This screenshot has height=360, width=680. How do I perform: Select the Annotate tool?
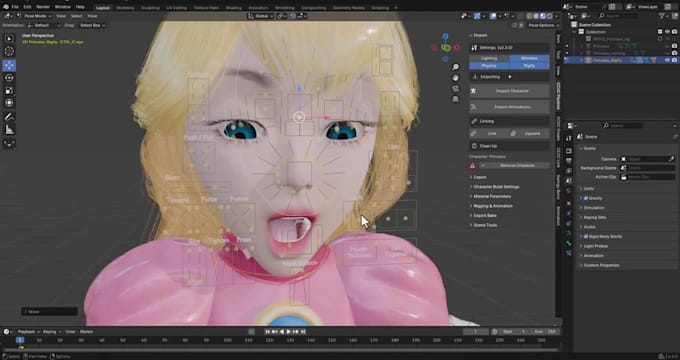click(9, 117)
